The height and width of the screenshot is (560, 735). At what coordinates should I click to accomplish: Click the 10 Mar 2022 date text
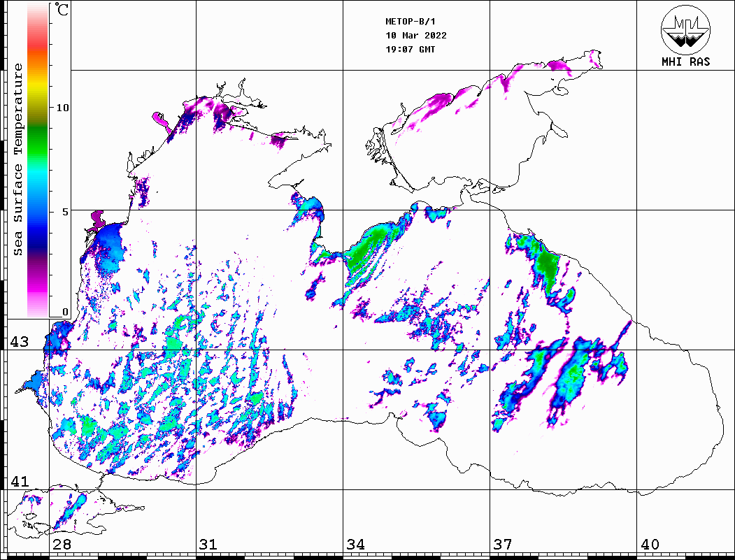pos(416,36)
